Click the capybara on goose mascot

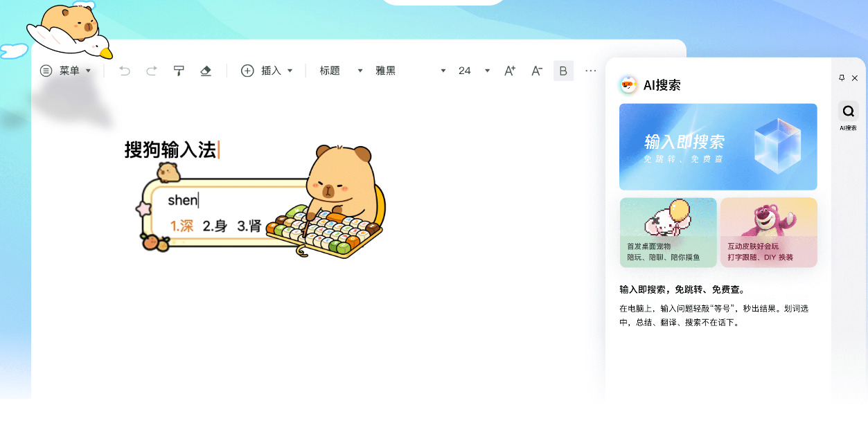coord(69,31)
